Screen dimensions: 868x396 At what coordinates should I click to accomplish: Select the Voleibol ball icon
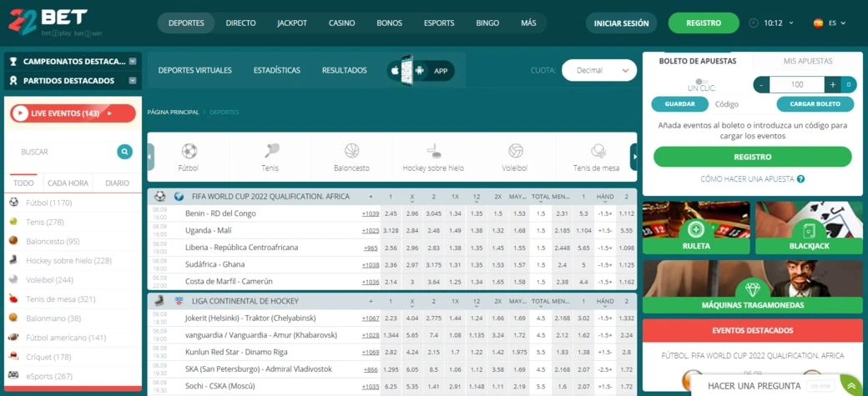[516, 151]
